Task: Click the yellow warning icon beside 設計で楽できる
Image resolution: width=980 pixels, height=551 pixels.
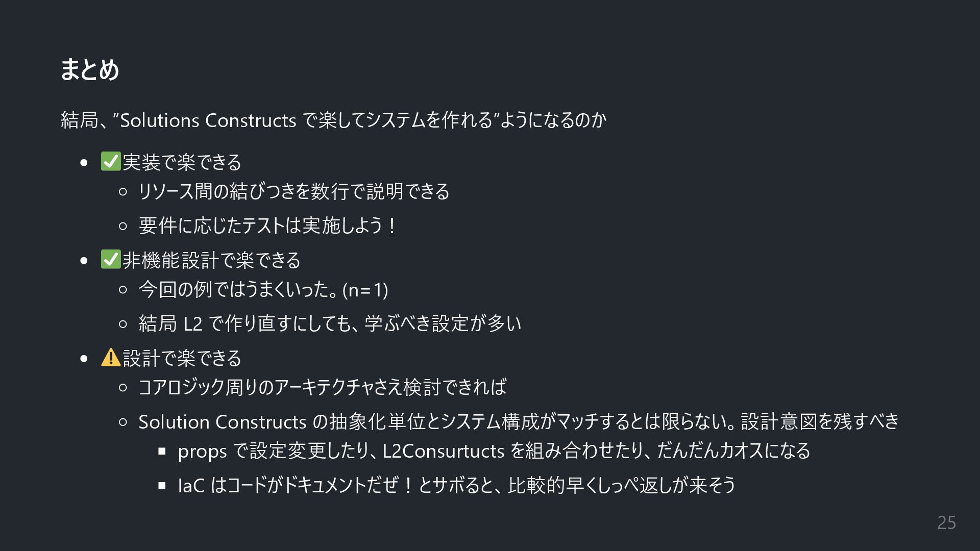Action: 111,357
